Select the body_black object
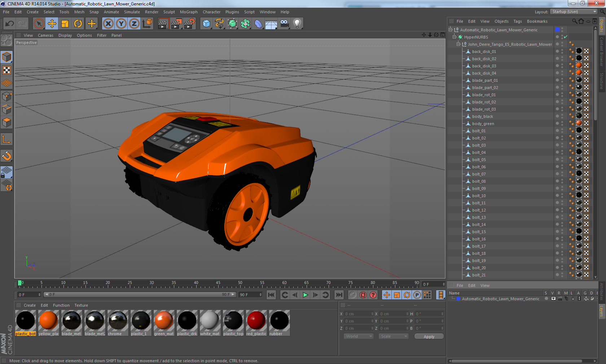 (483, 116)
